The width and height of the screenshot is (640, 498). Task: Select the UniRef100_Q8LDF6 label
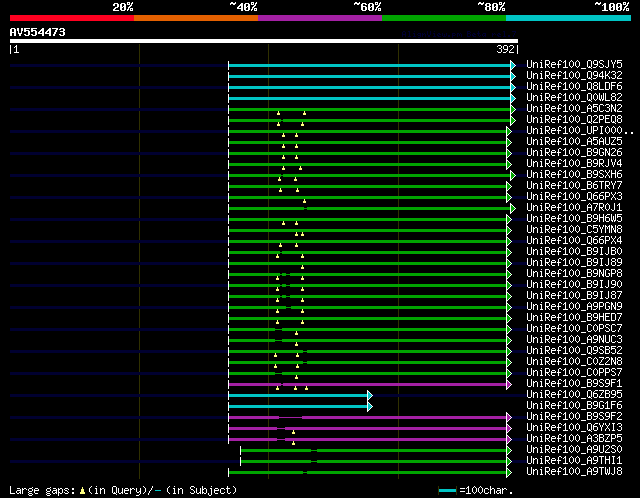point(574,86)
